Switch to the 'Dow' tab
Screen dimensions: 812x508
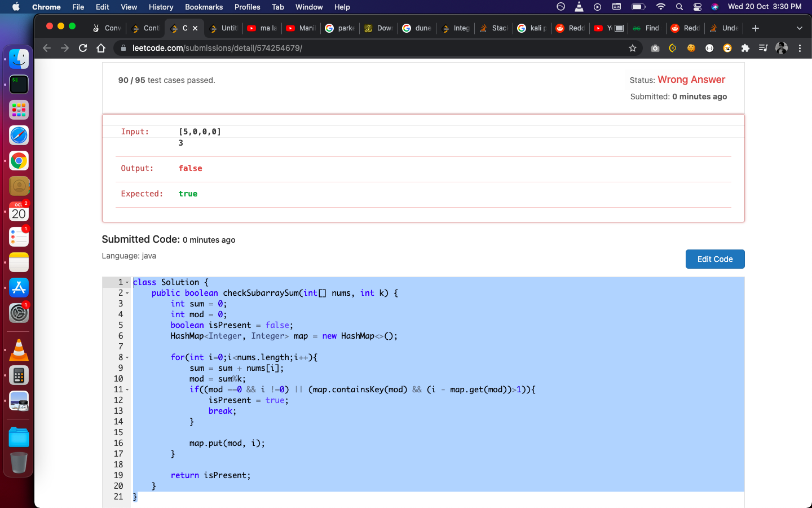tap(379, 28)
